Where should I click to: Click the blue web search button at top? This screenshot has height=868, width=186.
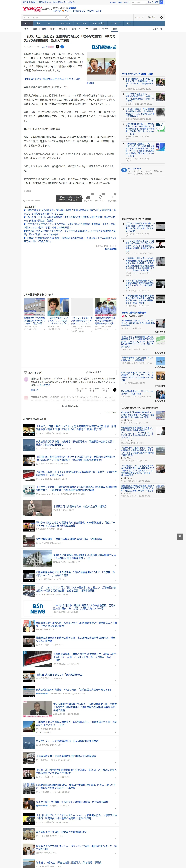tap(161, 2)
